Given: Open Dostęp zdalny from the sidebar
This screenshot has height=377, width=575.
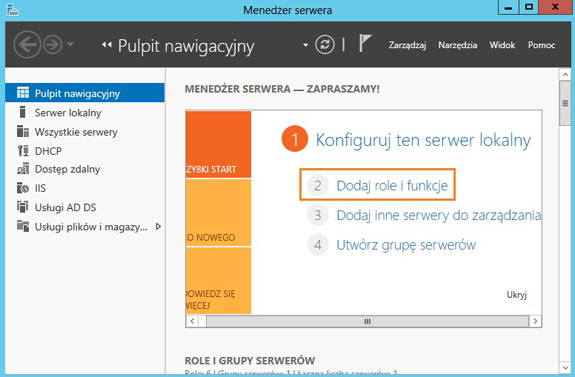Looking at the screenshot, I should (x=67, y=169).
